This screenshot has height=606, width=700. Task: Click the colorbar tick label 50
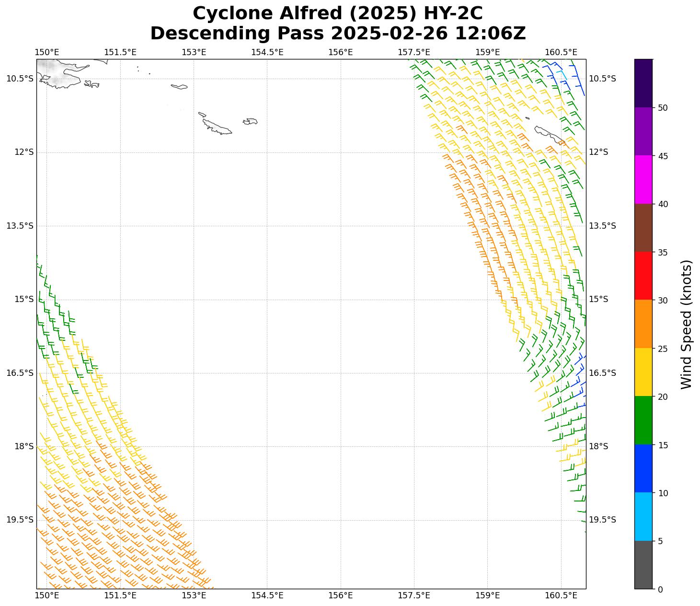pos(663,108)
